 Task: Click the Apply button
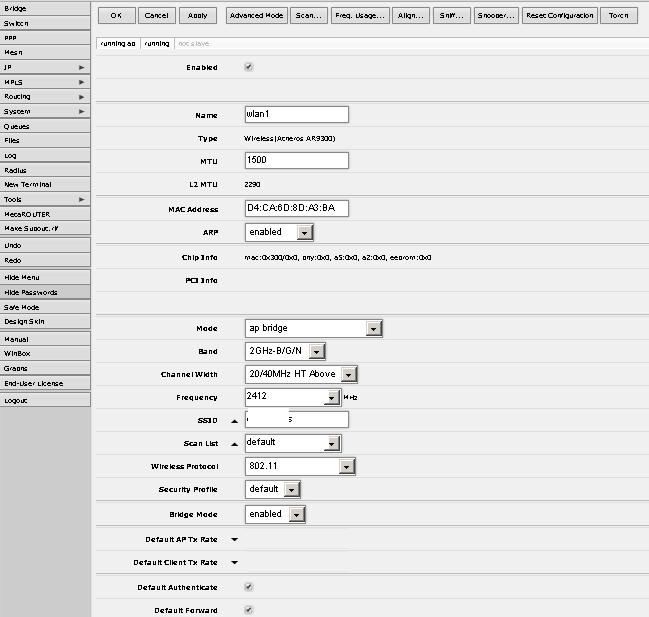(197, 16)
